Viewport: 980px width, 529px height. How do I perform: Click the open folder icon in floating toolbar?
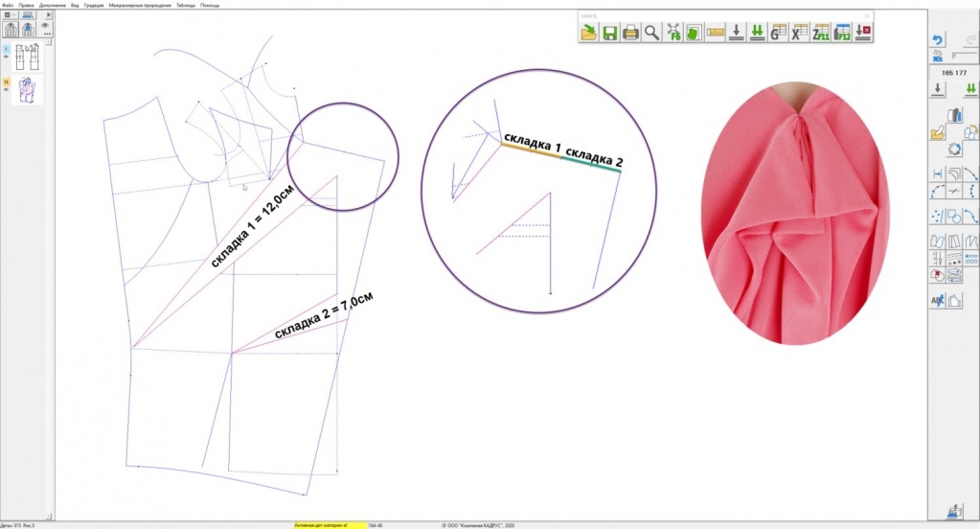coord(588,33)
